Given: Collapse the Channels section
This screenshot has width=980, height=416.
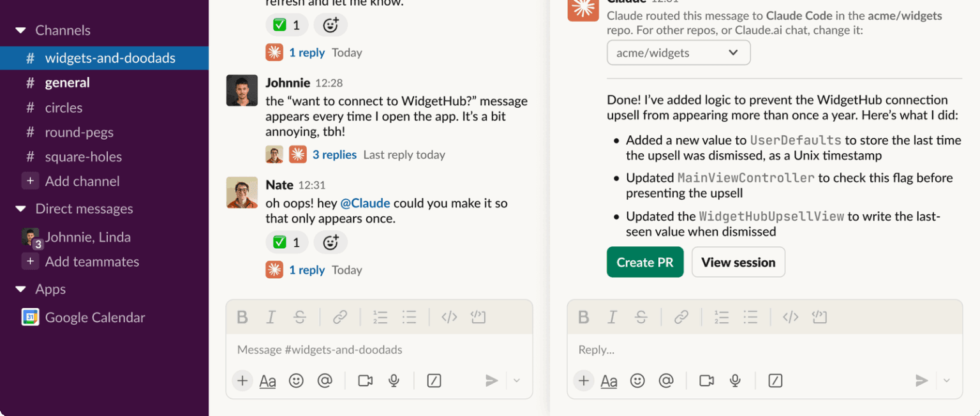Looking at the screenshot, I should [21, 31].
